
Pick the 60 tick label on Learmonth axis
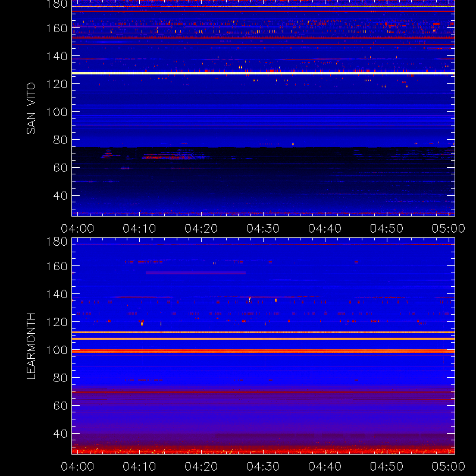(61, 406)
